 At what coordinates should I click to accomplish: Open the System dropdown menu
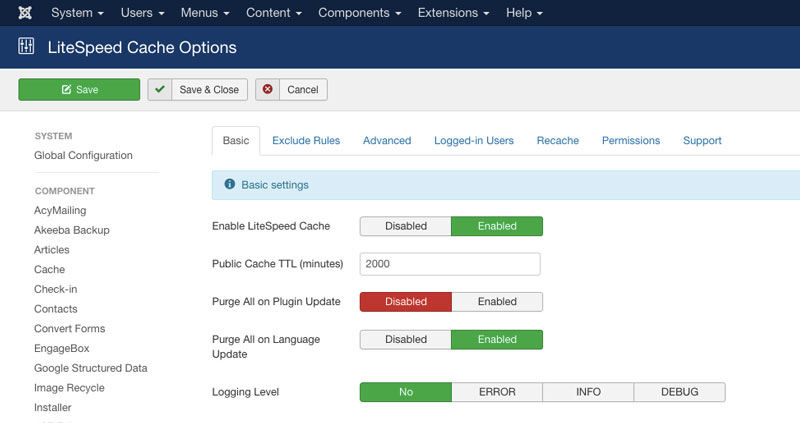[x=77, y=13]
